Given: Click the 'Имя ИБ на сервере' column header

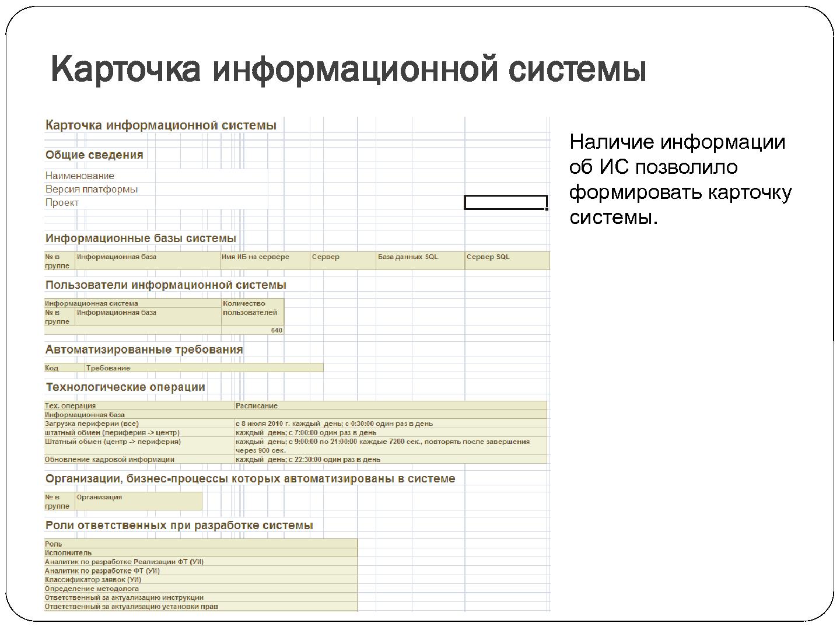Looking at the screenshot, I should [x=265, y=261].
